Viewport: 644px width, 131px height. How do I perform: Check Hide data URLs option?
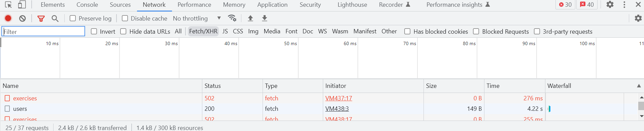click(123, 31)
